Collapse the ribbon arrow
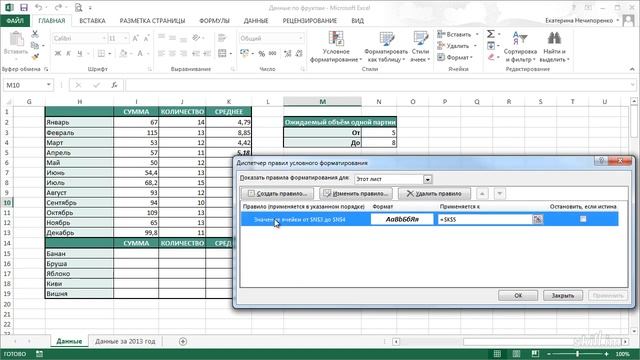Image resolution: width=640 pixels, height=360 pixels. coord(632,69)
